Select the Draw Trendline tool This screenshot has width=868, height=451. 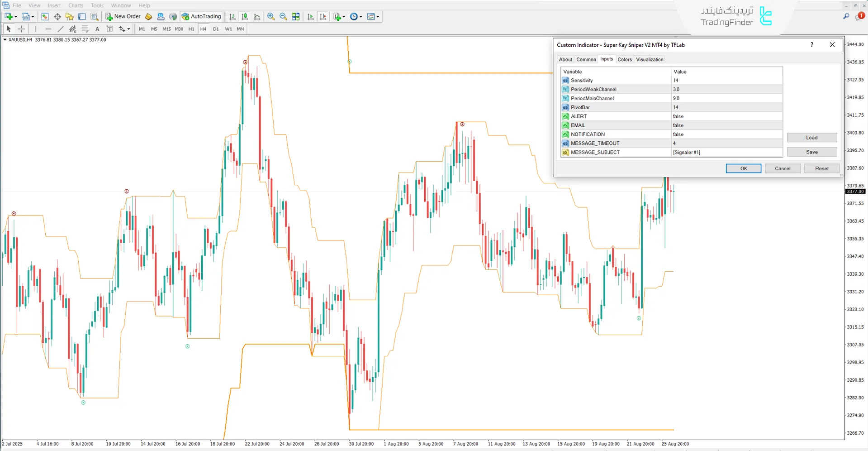tap(60, 29)
